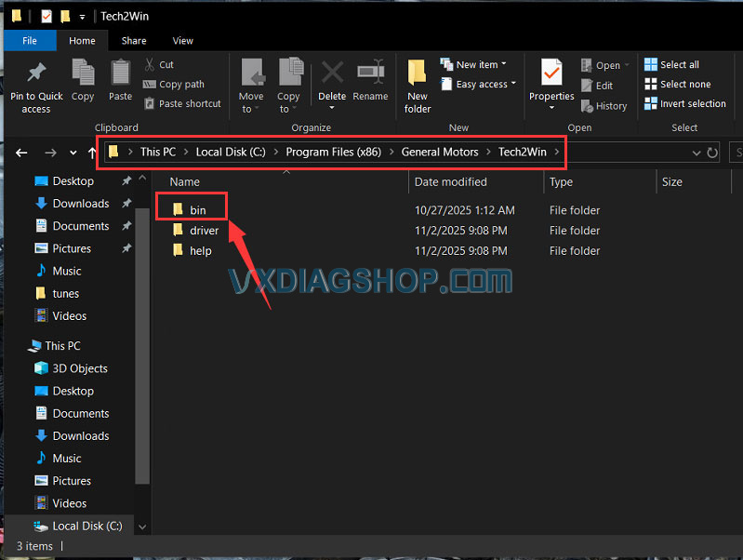Image resolution: width=743 pixels, height=560 pixels.
Task: Click Select none in ribbon
Action: click(678, 85)
